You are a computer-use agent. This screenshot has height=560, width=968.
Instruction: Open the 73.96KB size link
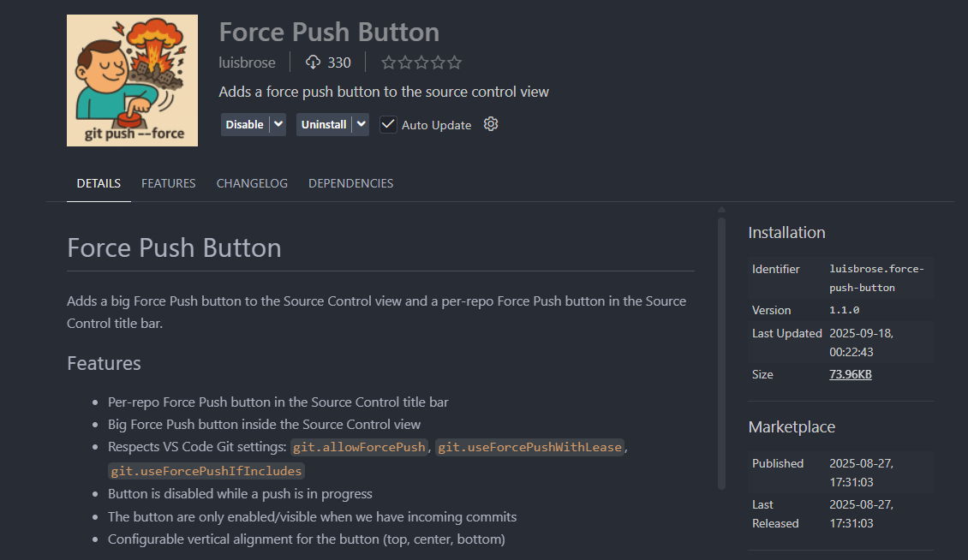(850, 374)
